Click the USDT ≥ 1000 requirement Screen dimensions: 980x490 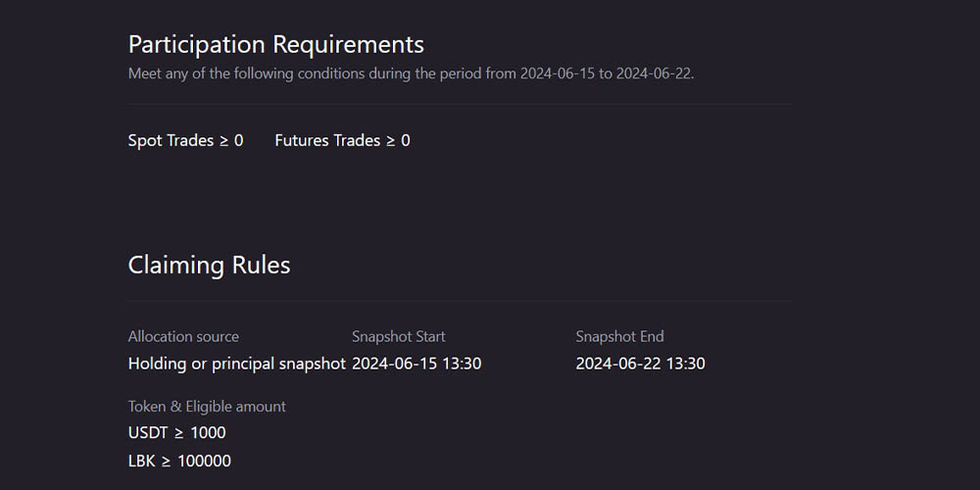point(176,432)
